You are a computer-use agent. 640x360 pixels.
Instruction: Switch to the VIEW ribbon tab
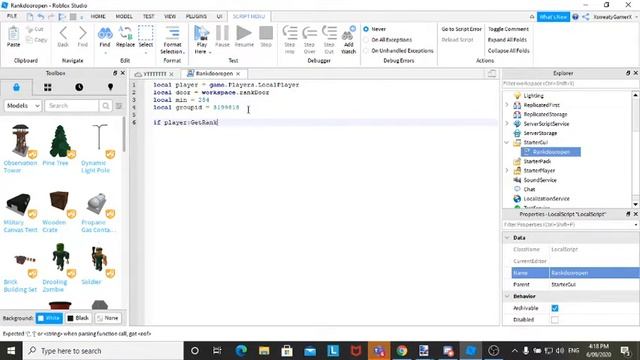coord(170,16)
